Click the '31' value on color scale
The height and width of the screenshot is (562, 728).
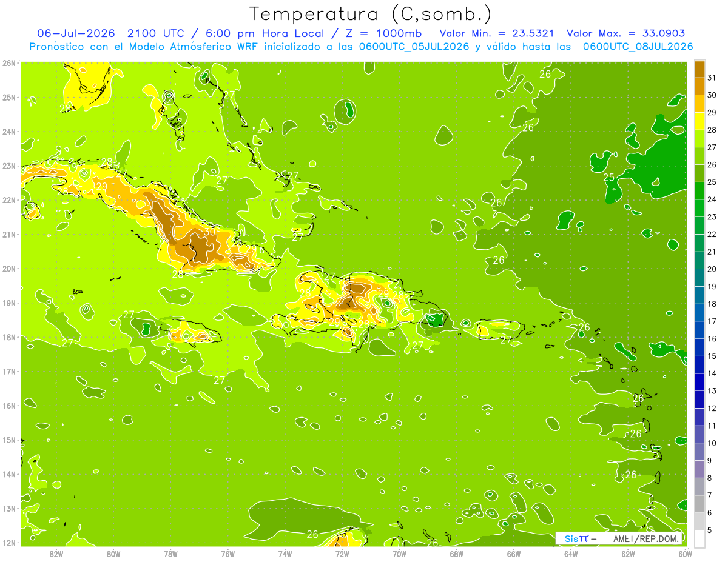click(x=712, y=78)
